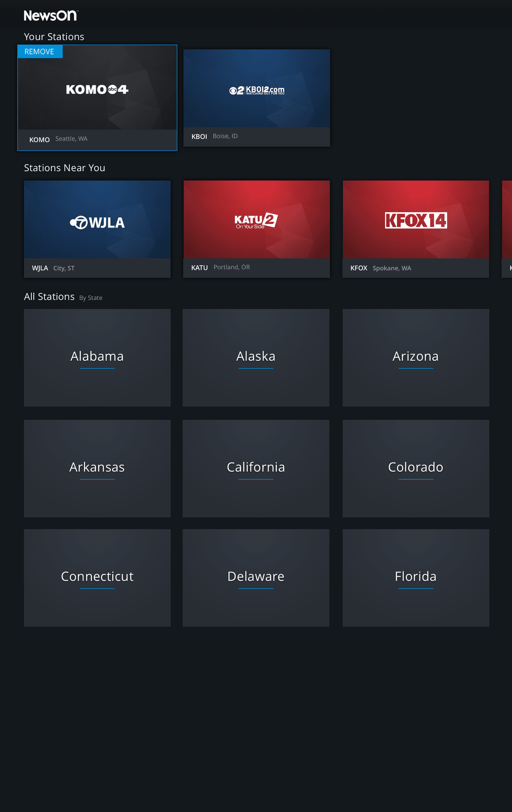Click the KATU Portland, OR label

pyautogui.click(x=221, y=267)
